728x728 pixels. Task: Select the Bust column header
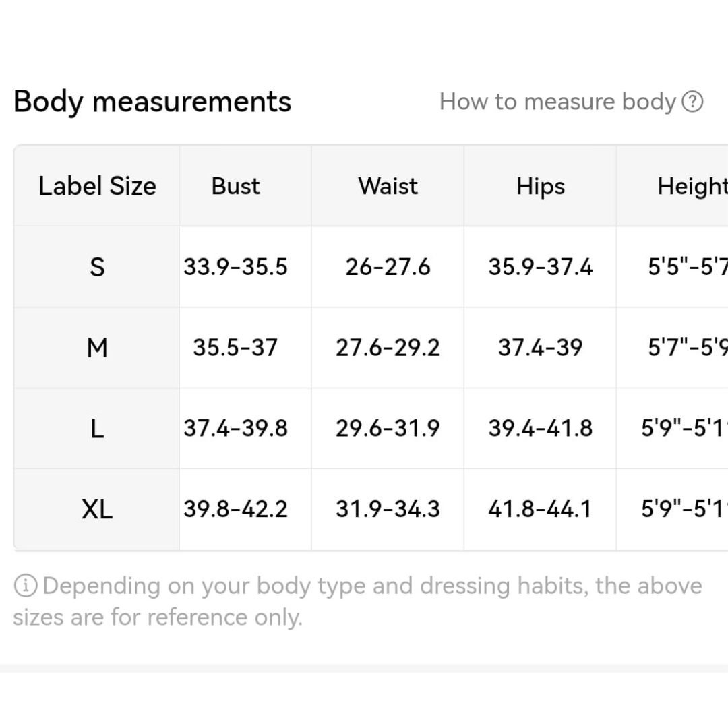click(235, 186)
